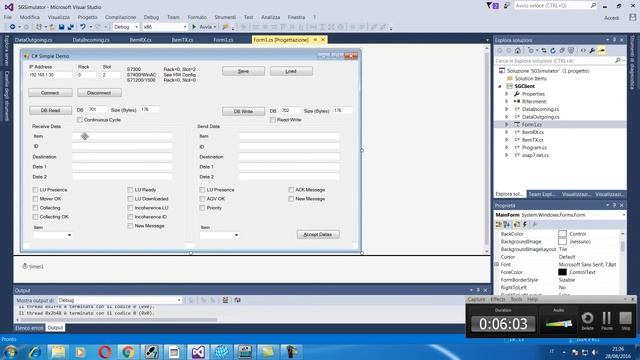
Task: Toggle the Incoherence ID checkbox
Action: (130, 217)
